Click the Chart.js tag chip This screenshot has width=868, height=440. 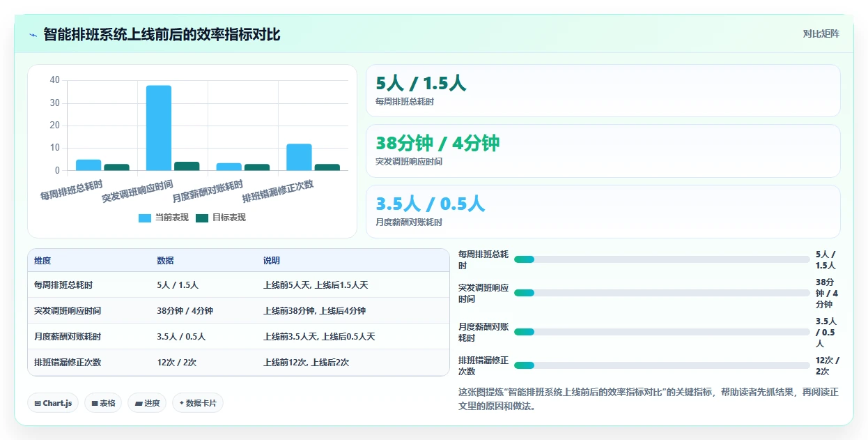[53, 403]
